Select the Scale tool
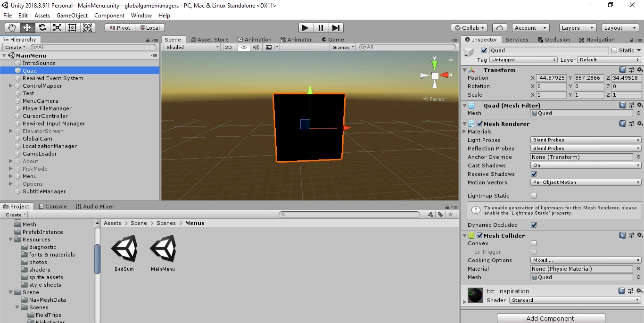The width and height of the screenshot is (644, 323). 58,27
